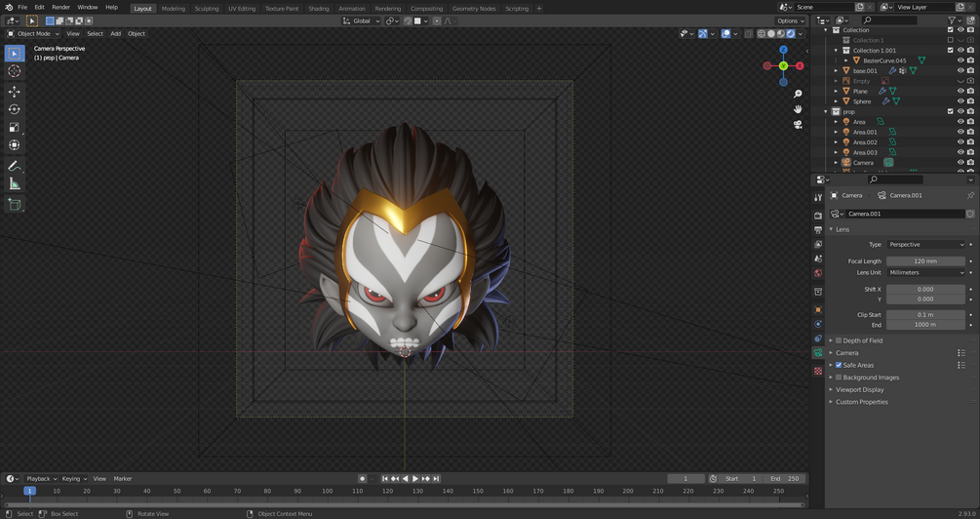Click the Focal Length value field
The image size is (980, 519).
[x=925, y=261]
